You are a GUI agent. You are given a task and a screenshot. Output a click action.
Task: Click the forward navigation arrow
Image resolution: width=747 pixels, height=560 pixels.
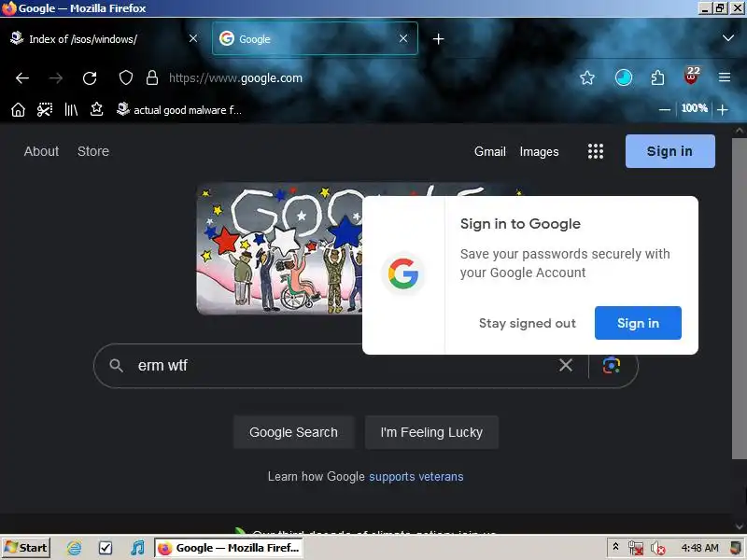[56, 78]
